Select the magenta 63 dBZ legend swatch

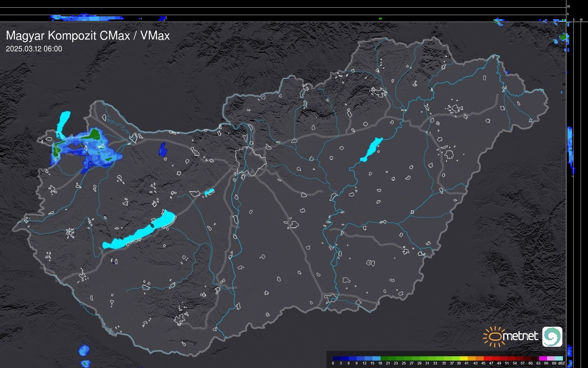(543, 358)
